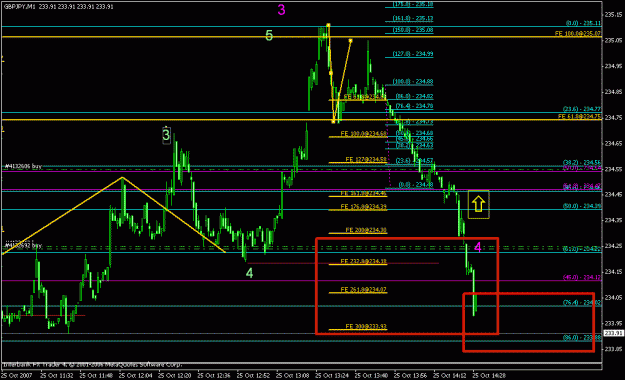Click the current price tag 233.91 on the axis

coord(613,333)
